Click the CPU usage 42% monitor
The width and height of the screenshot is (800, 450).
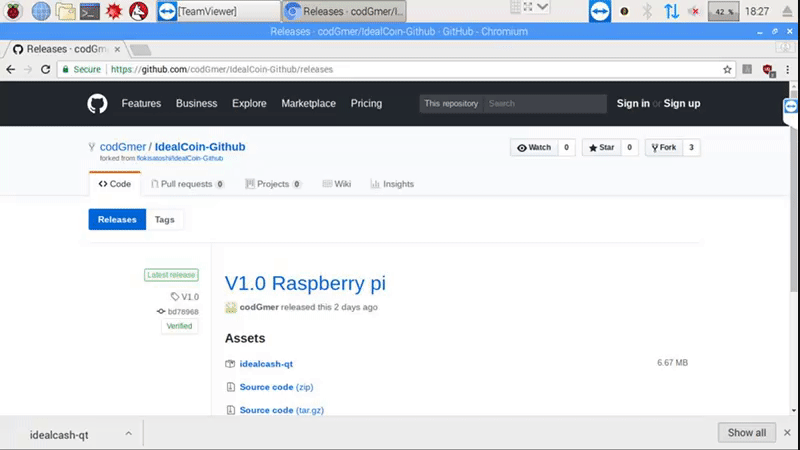click(x=723, y=11)
